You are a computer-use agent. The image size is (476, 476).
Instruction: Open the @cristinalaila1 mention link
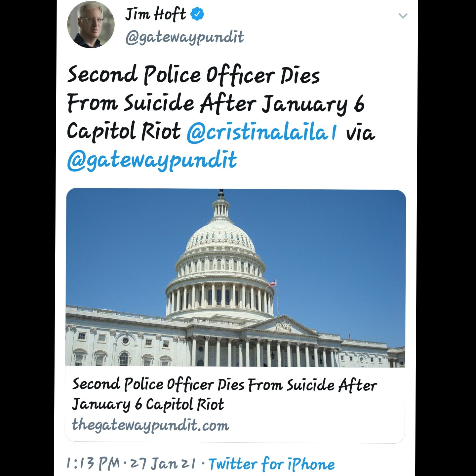(x=262, y=132)
